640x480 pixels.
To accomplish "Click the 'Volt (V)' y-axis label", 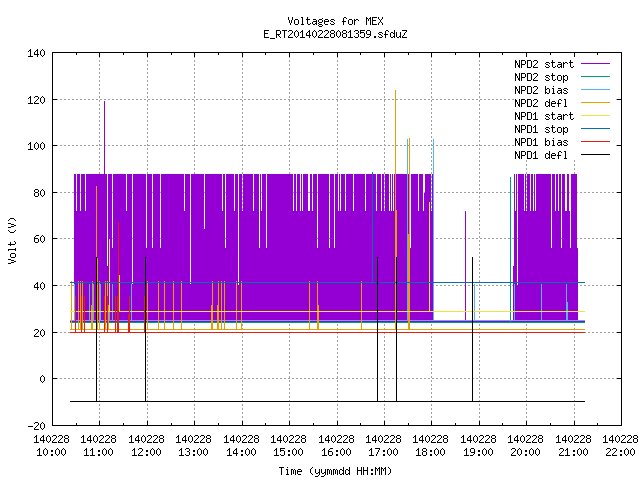I will tap(13, 241).
